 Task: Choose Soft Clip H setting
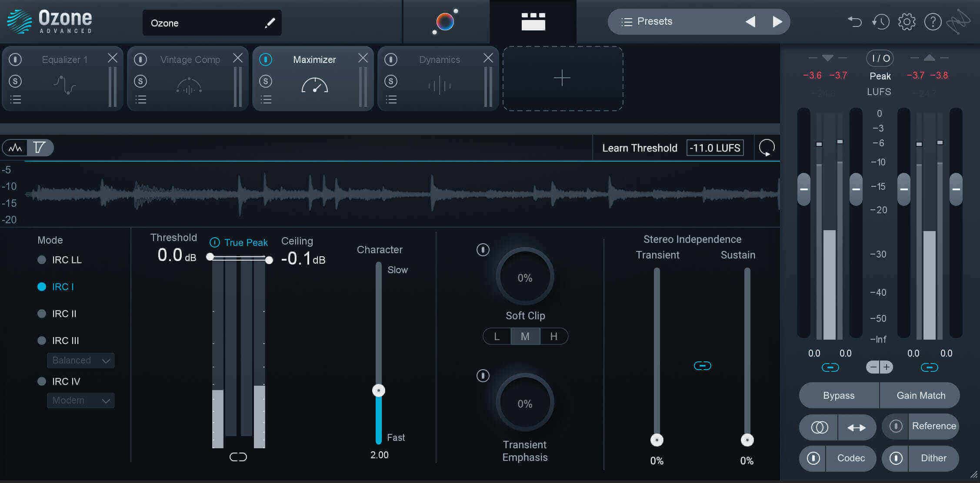coord(554,336)
